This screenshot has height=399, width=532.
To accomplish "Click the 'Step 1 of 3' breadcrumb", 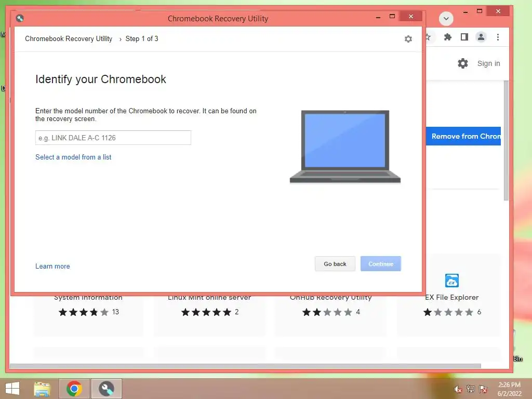I will click(142, 38).
